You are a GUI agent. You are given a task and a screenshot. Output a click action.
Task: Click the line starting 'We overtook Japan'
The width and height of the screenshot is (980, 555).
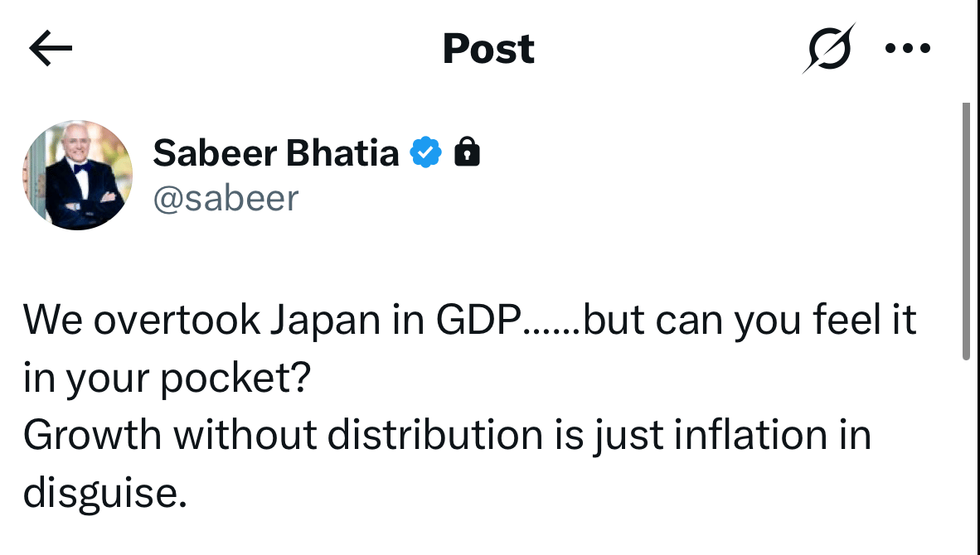pyautogui.click(x=468, y=321)
